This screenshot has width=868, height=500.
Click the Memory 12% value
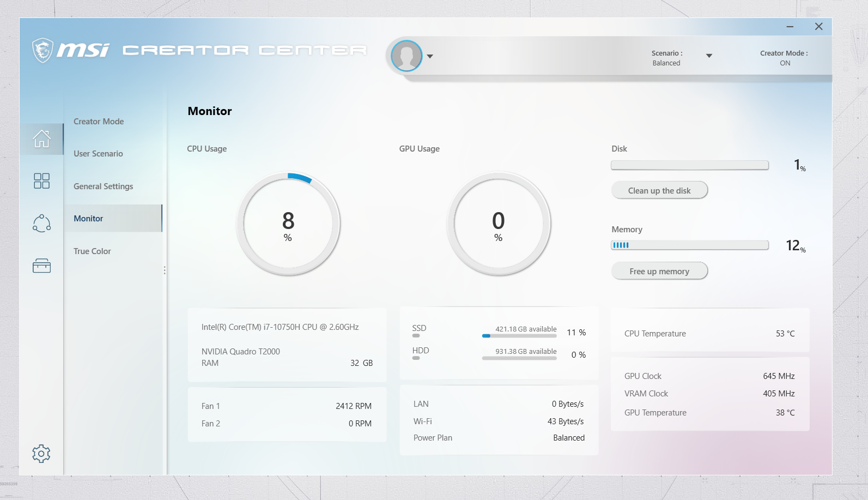[796, 246]
